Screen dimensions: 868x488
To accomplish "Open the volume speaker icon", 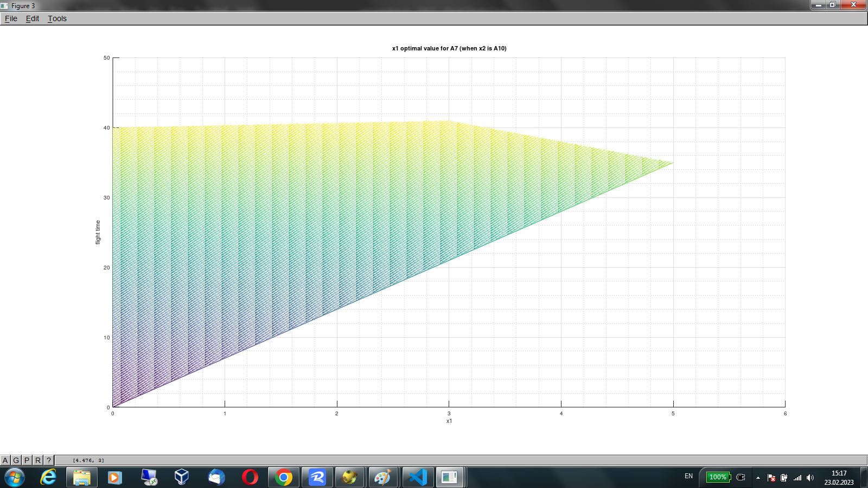I will click(810, 478).
